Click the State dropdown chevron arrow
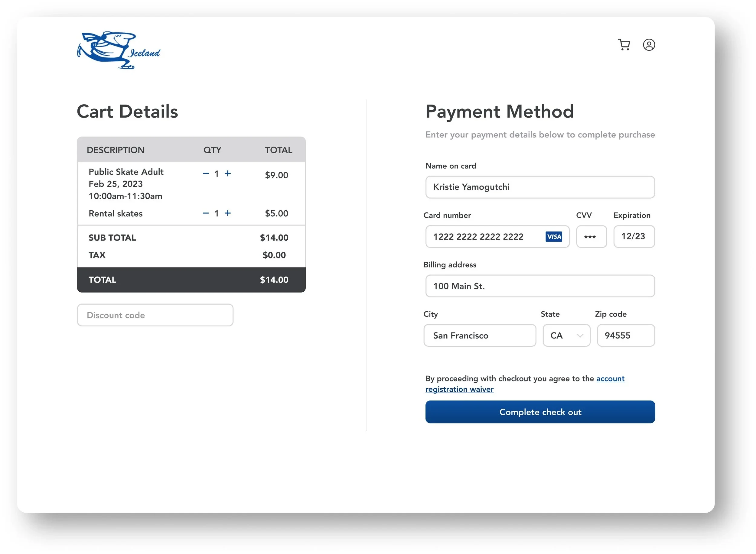Screen dimensions: 756x554 pyautogui.click(x=579, y=335)
